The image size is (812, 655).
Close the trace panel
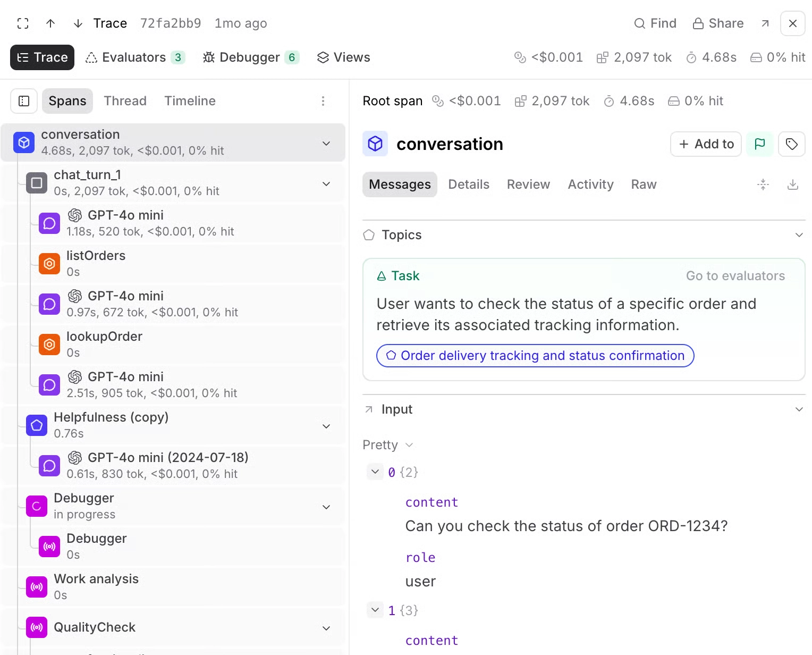pos(793,23)
